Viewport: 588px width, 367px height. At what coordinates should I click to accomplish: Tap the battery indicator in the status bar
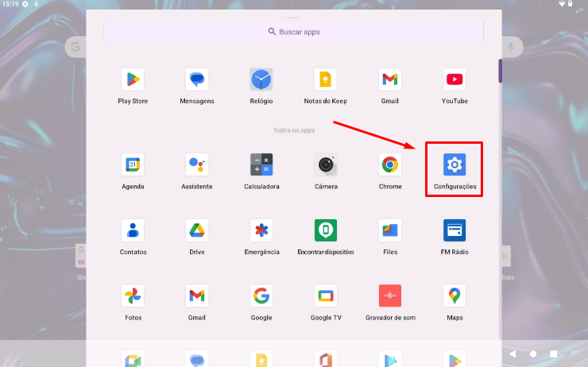(x=571, y=4)
